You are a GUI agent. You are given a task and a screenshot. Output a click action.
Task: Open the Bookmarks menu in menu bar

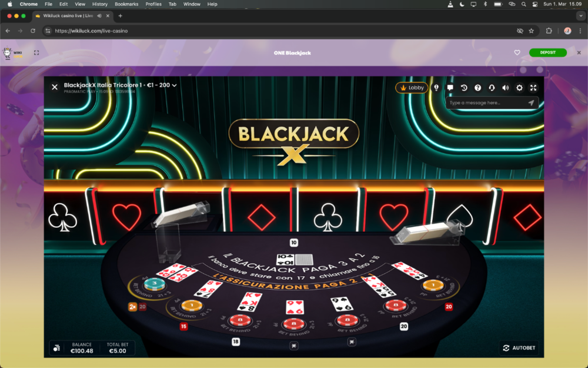coord(126,4)
